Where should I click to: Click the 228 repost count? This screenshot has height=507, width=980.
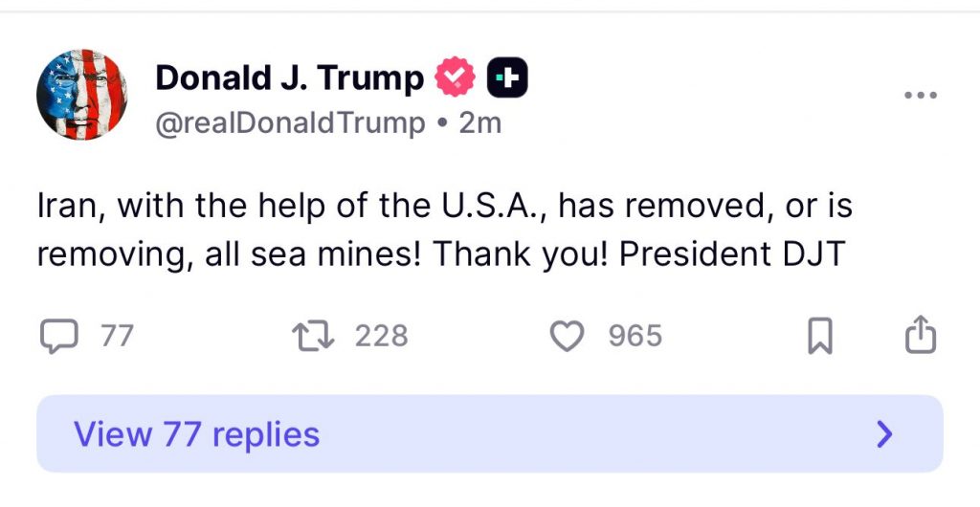point(381,336)
